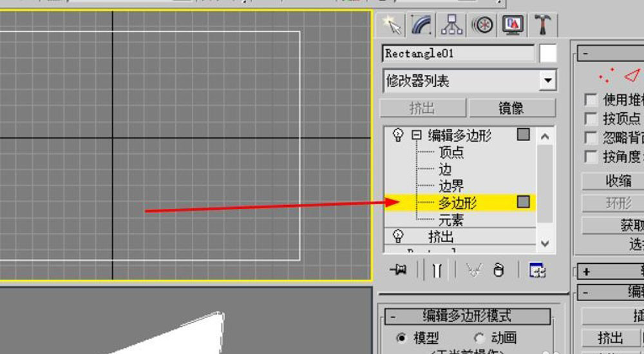Viewport: 644px width, 354px height.
Task: Select 元素 sub-object level
Action: click(451, 221)
